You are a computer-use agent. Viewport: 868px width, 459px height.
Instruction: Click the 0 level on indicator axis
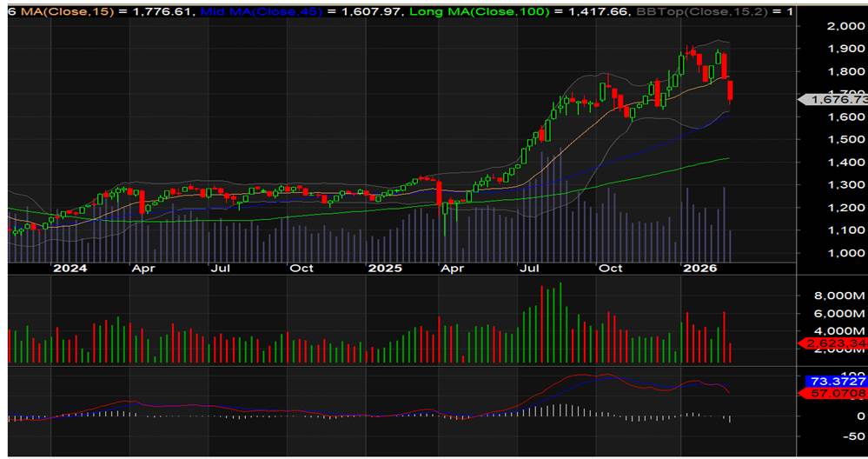pos(861,416)
